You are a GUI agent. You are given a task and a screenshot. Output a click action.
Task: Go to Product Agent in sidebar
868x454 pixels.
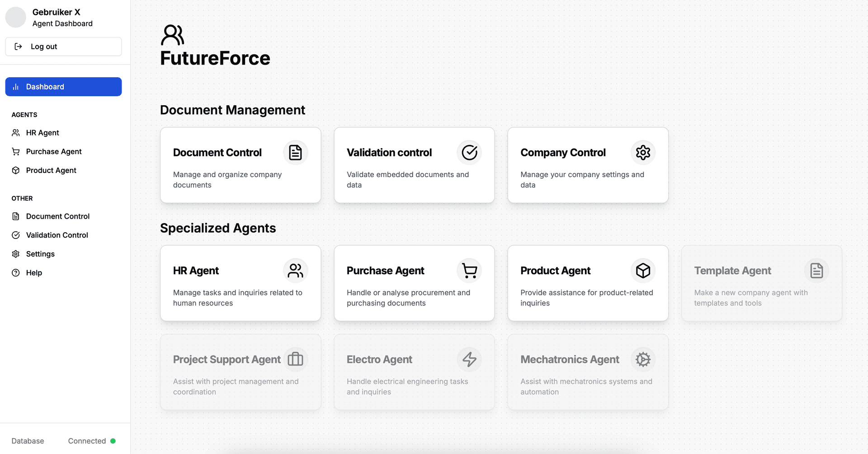(x=51, y=170)
